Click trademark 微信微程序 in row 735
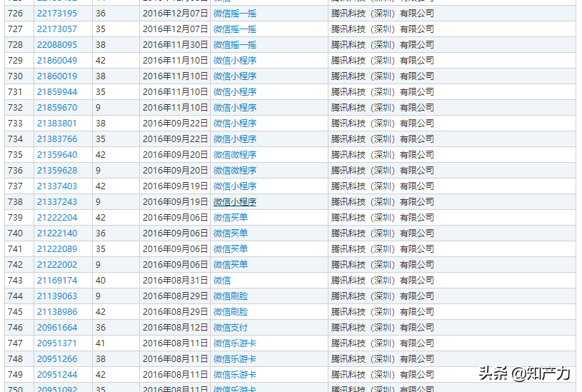 click(x=234, y=155)
